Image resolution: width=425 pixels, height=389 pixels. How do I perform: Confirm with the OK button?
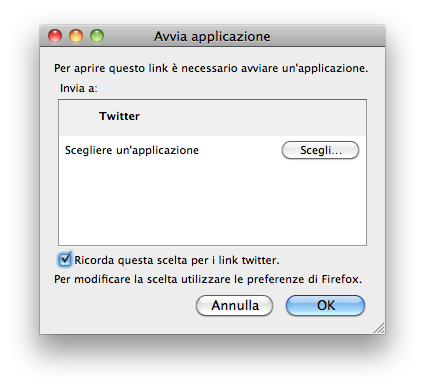pyautogui.click(x=325, y=305)
